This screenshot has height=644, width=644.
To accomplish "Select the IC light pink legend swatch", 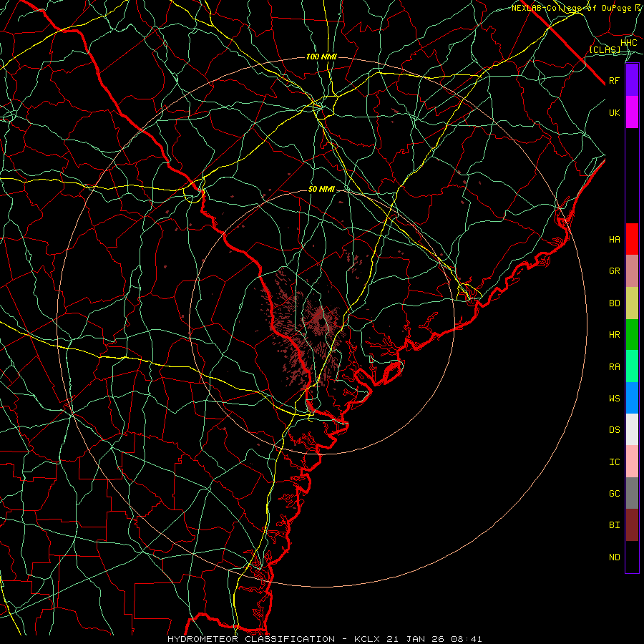I will (x=632, y=462).
